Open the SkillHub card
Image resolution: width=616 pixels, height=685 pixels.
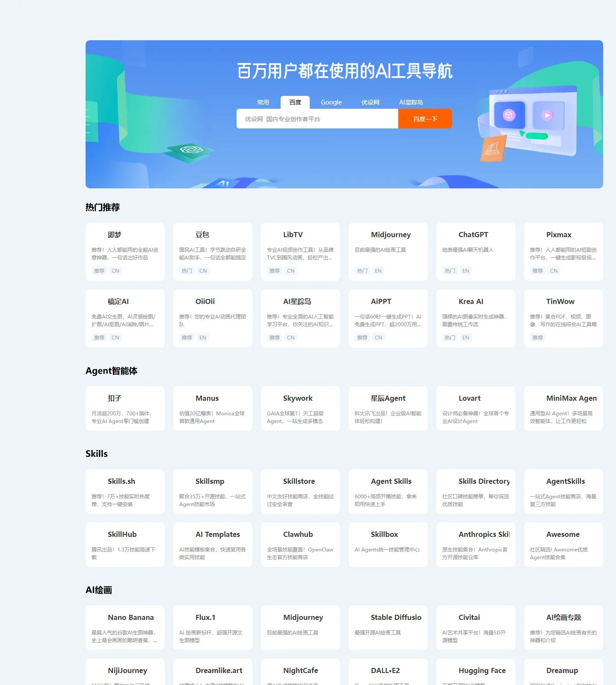coord(125,545)
